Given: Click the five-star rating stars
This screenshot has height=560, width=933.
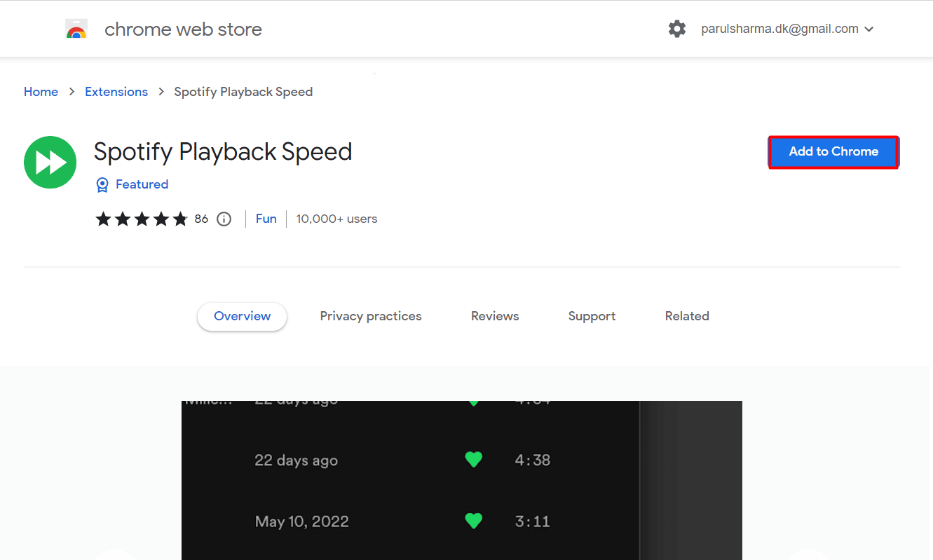Looking at the screenshot, I should 142,219.
